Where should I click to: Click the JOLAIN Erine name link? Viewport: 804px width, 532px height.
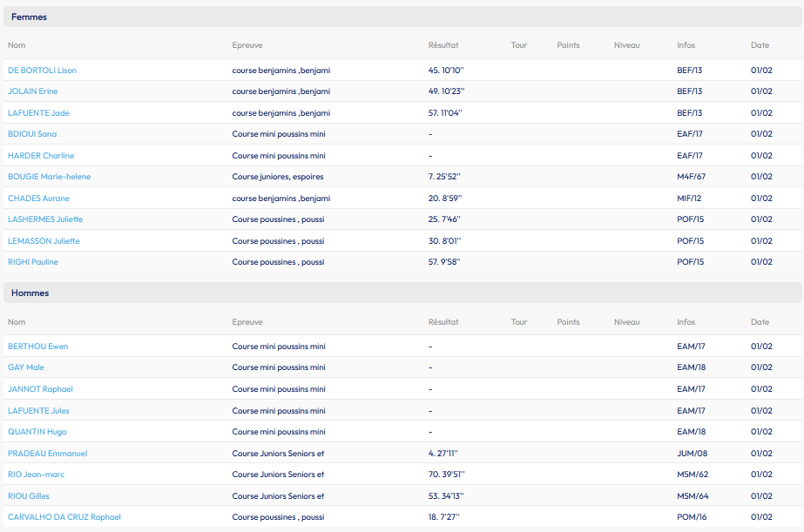tap(33, 91)
